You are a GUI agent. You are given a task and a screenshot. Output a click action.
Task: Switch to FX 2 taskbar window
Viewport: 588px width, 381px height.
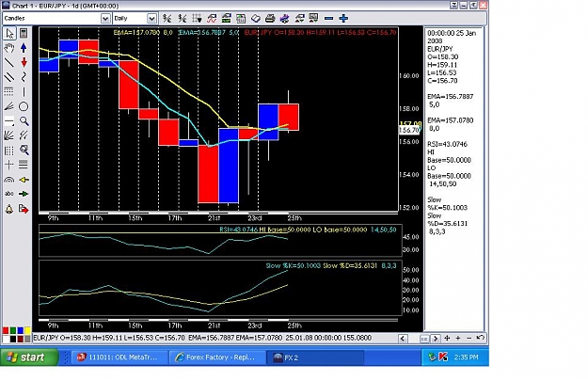pyautogui.click(x=314, y=357)
